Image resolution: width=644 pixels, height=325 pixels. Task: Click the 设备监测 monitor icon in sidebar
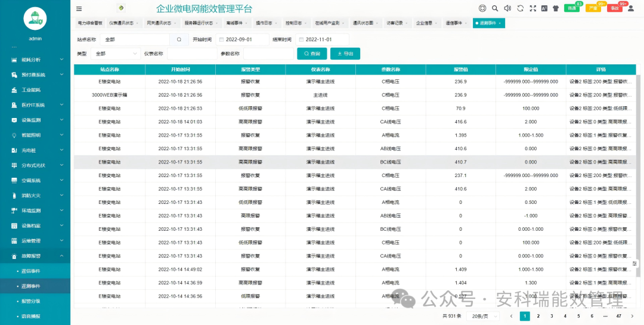coord(14,120)
